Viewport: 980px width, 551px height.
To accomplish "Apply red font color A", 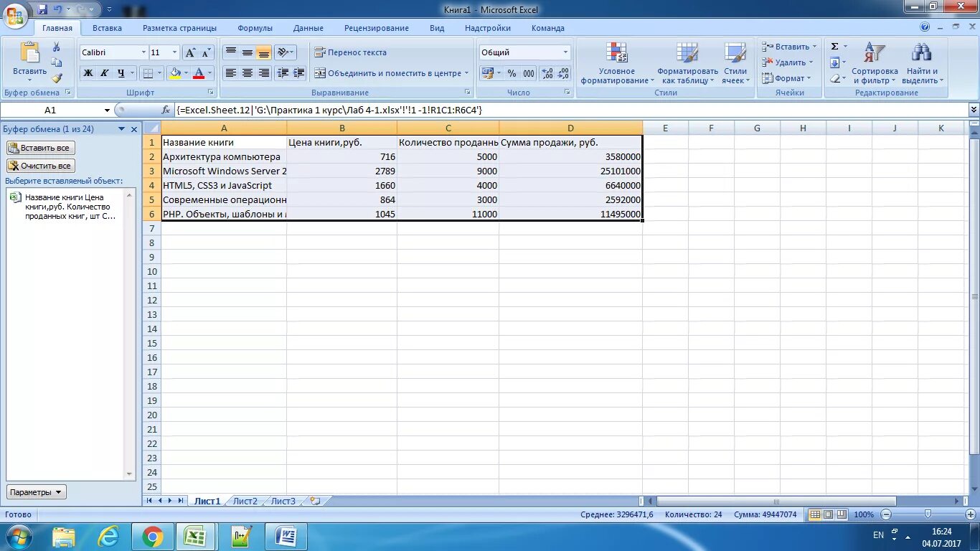I will (x=199, y=73).
